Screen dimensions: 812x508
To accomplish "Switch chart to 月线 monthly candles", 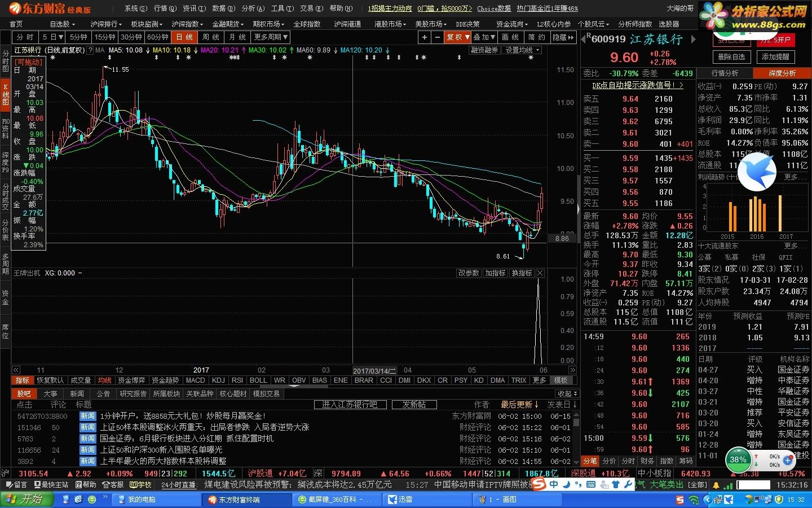I will click(237, 37).
